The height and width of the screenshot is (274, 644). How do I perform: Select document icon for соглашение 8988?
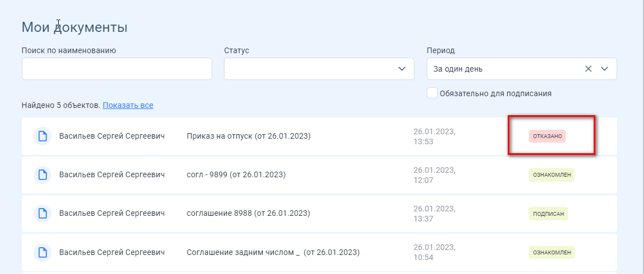click(42, 214)
